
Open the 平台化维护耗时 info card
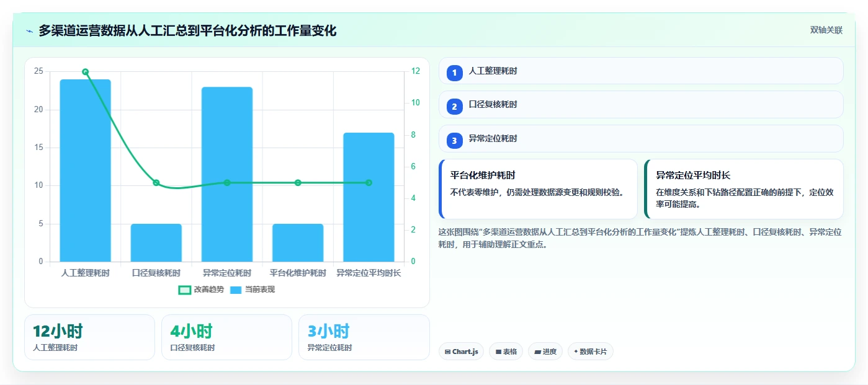point(538,189)
